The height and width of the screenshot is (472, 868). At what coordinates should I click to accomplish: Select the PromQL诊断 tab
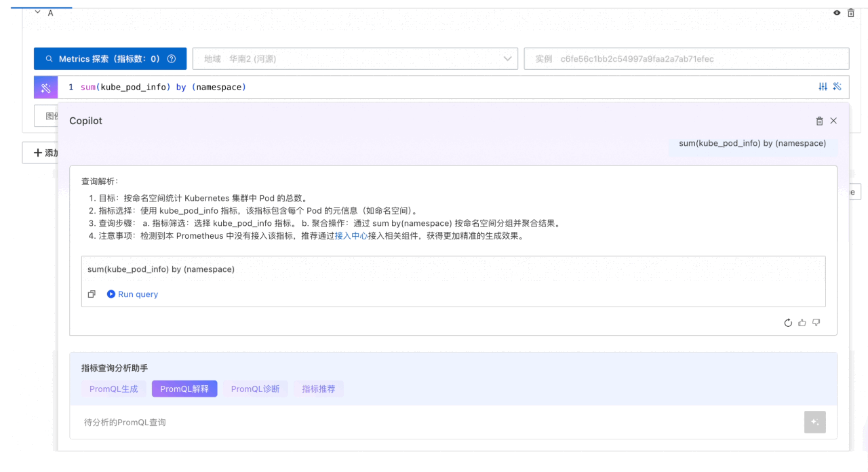pyautogui.click(x=256, y=389)
